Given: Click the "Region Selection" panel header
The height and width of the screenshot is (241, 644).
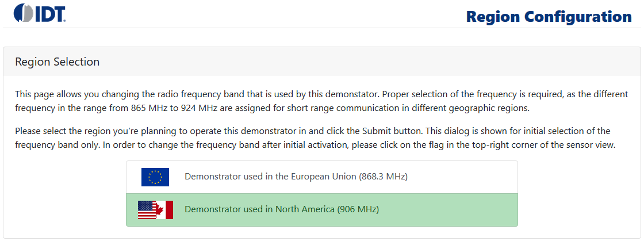Looking at the screenshot, I should (x=57, y=62).
